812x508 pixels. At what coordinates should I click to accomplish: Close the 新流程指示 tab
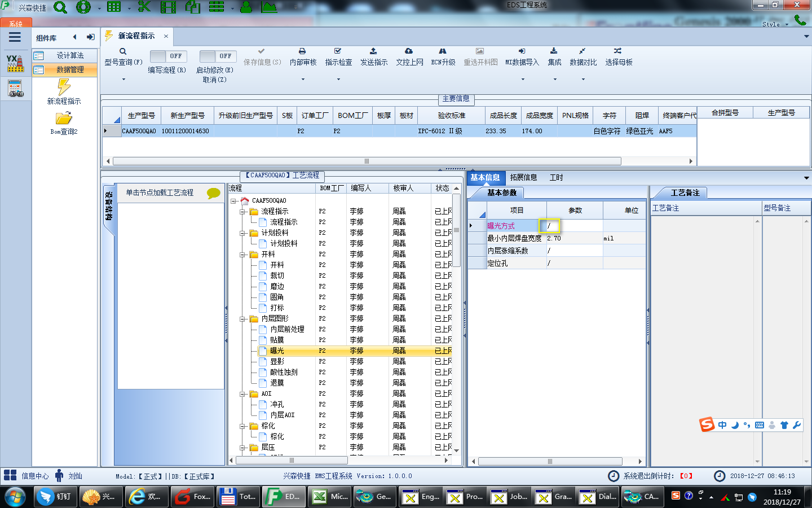[166, 36]
